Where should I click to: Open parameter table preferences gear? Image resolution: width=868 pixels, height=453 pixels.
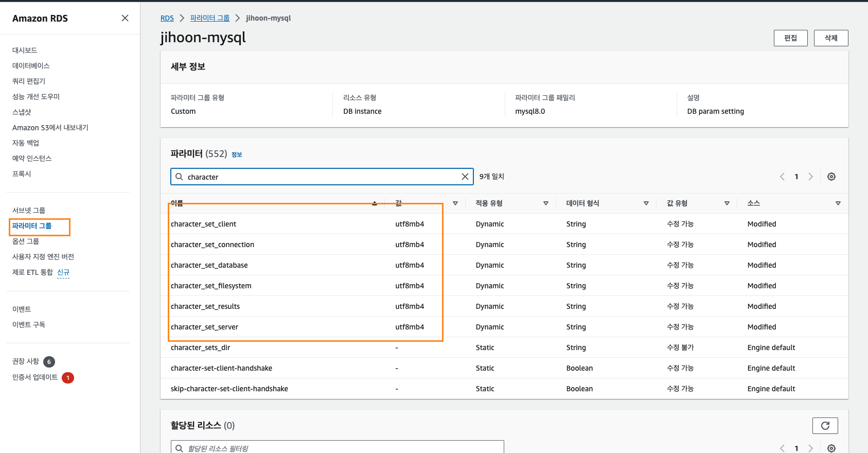pos(831,177)
